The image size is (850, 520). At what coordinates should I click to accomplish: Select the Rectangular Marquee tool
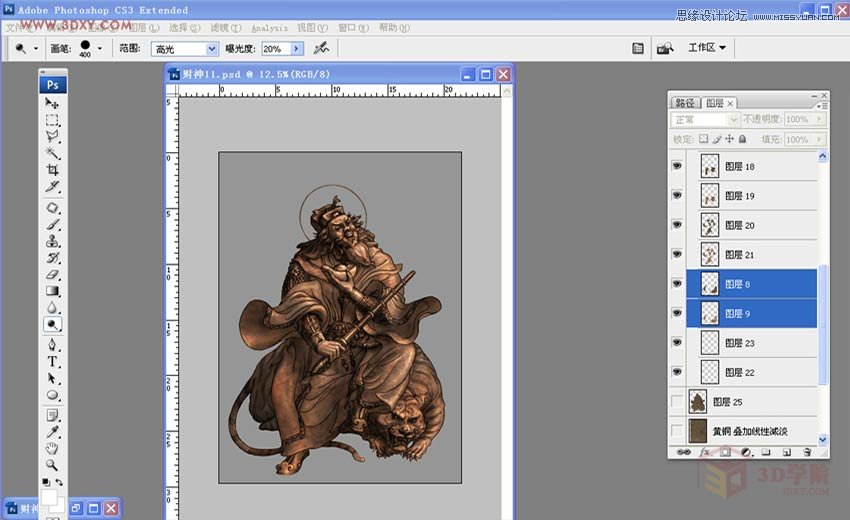pyautogui.click(x=52, y=120)
